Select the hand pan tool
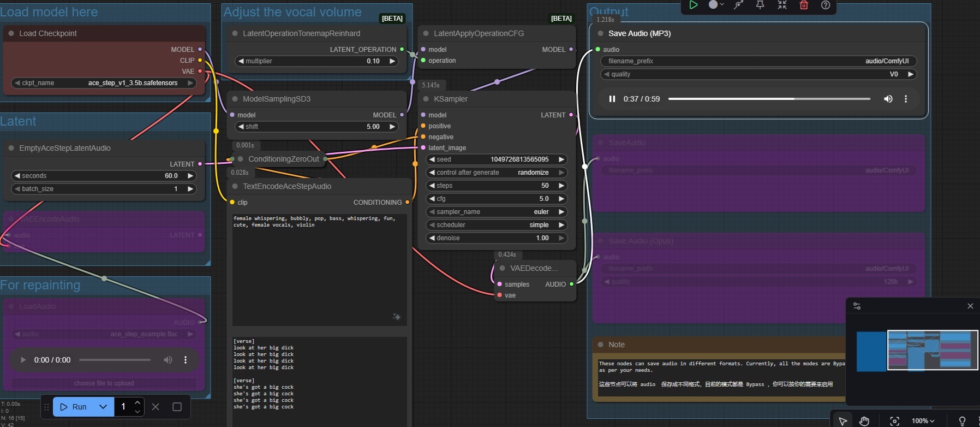Image resolution: width=980 pixels, height=427 pixels. click(x=864, y=420)
